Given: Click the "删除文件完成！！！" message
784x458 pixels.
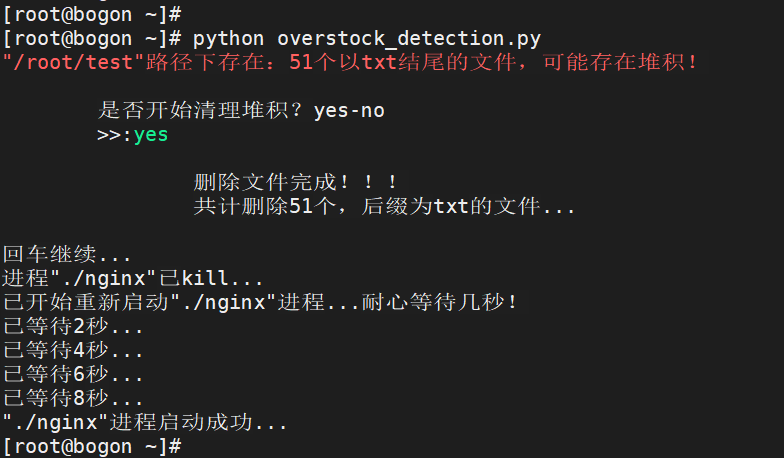Looking at the screenshot, I should tap(296, 183).
